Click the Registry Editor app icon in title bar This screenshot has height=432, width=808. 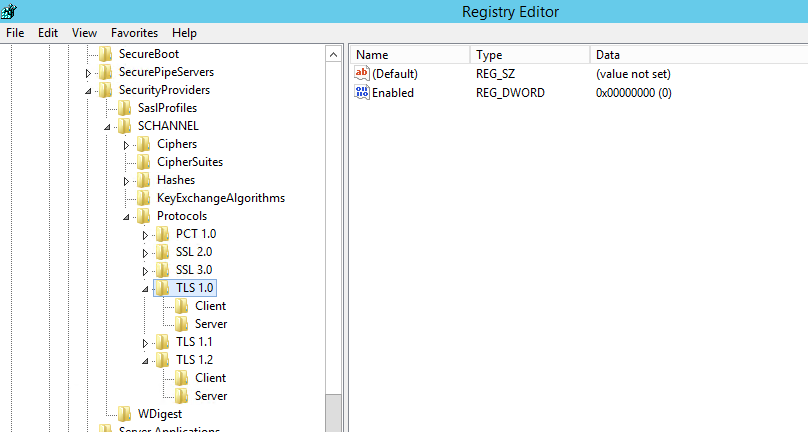(x=9, y=11)
